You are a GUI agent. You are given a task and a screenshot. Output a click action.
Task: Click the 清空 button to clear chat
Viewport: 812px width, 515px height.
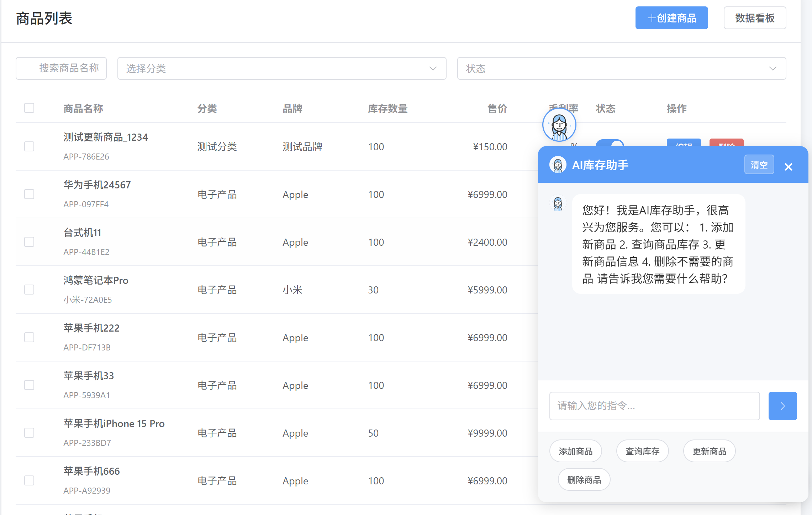pos(759,164)
